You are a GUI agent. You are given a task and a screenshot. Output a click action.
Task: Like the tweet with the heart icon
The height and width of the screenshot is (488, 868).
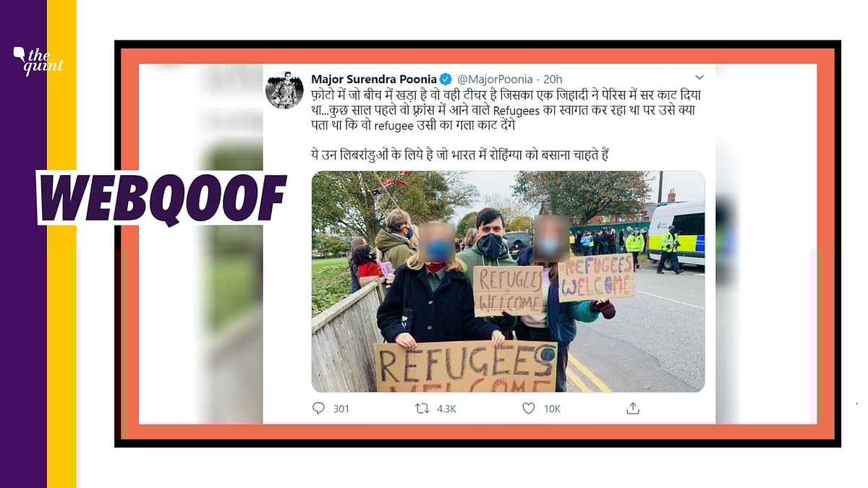coord(528,408)
